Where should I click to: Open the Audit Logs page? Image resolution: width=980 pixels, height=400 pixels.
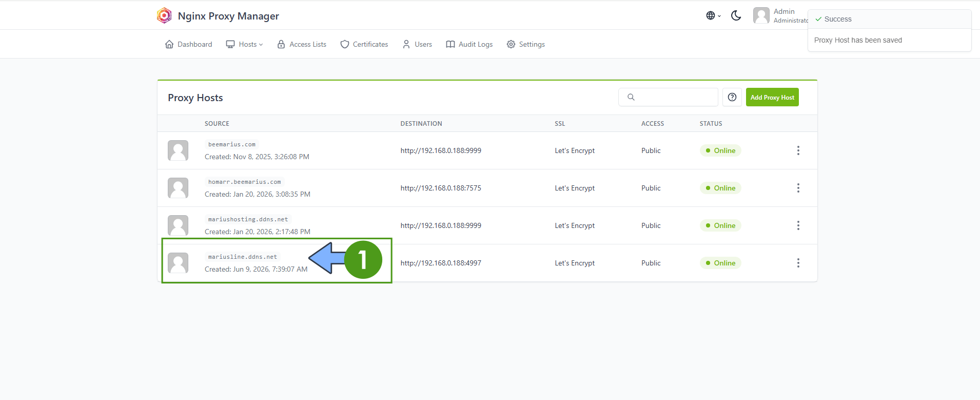pyautogui.click(x=469, y=44)
